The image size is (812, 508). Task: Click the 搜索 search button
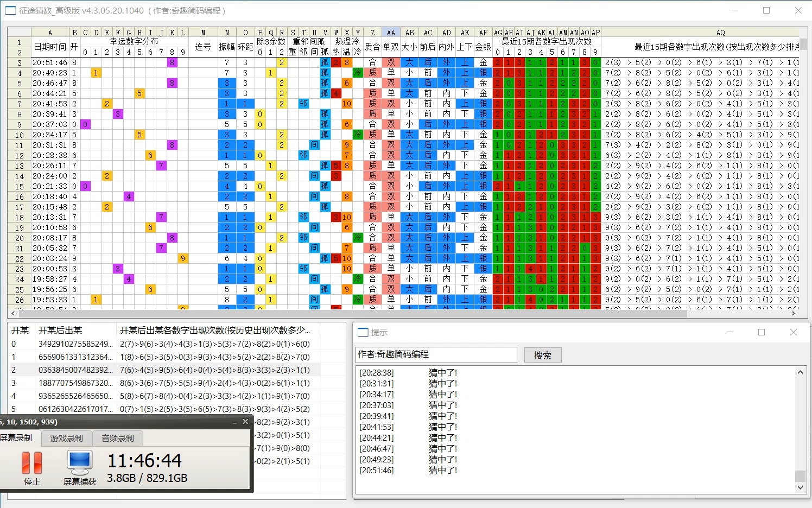(543, 355)
